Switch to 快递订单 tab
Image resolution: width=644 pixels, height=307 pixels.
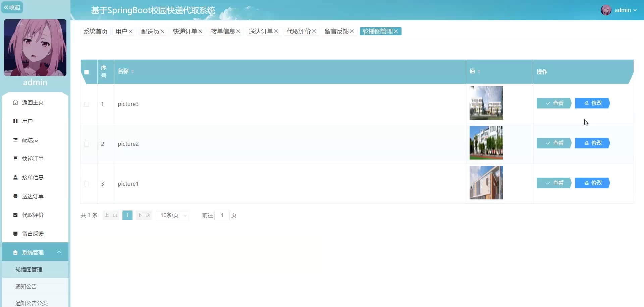pos(185,31)
